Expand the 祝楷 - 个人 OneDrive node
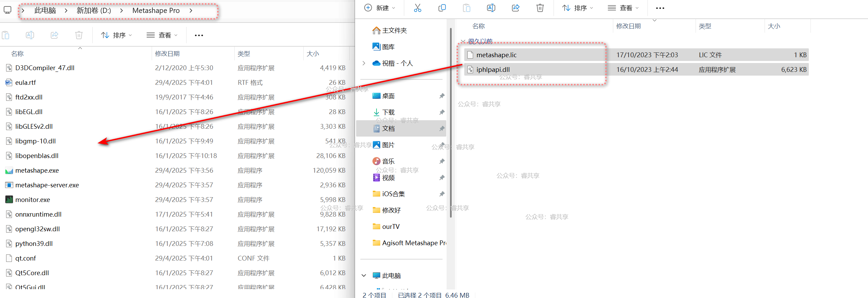Viewport: 868px width, 298px height. pos(364,63)
